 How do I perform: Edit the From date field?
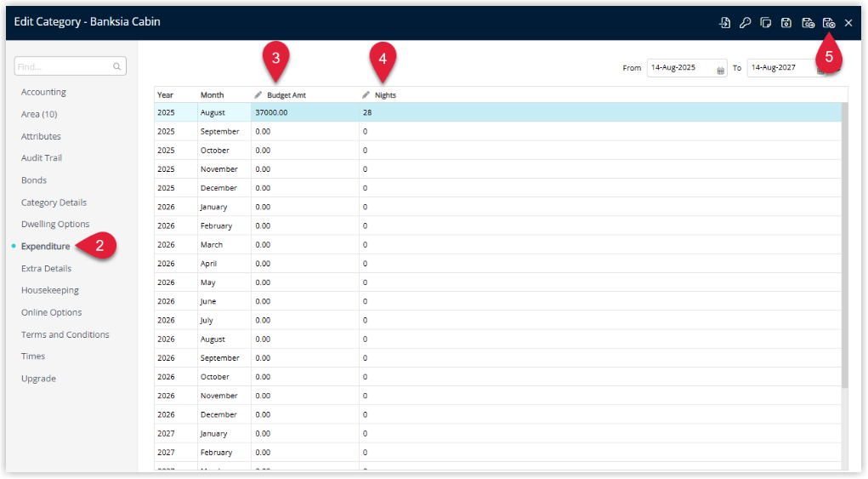pyautogui.click(x=687, y=67)
